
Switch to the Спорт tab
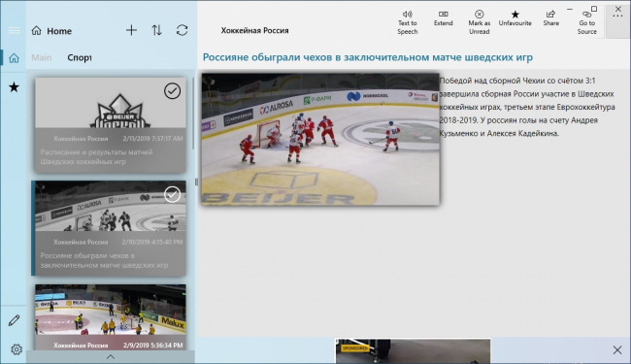tap(80, 57)
